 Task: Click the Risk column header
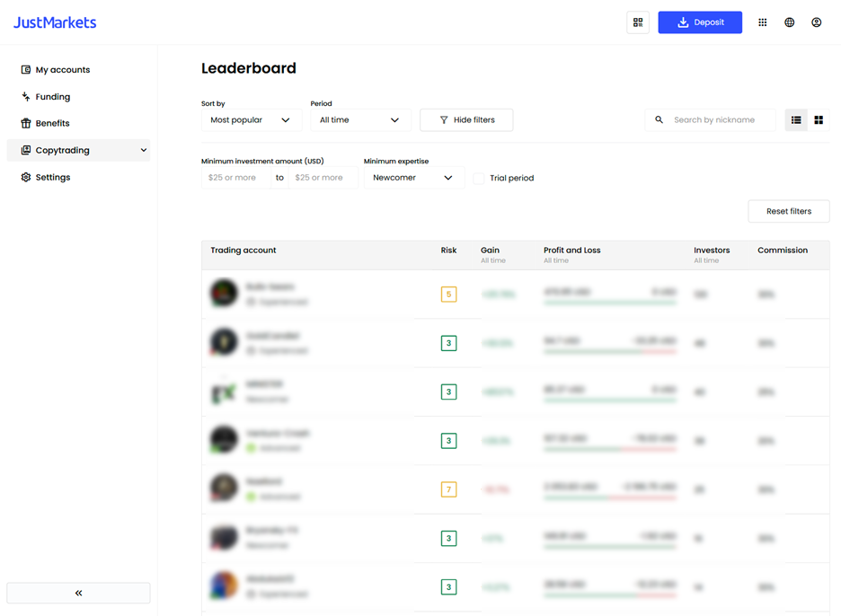click(x=448, y=251)
